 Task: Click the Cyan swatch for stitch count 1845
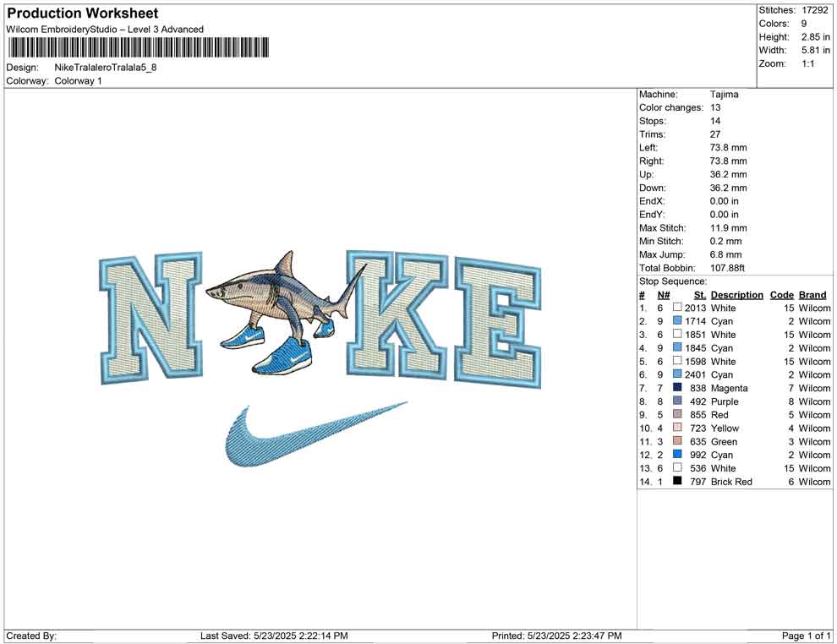tap(677, 347)
